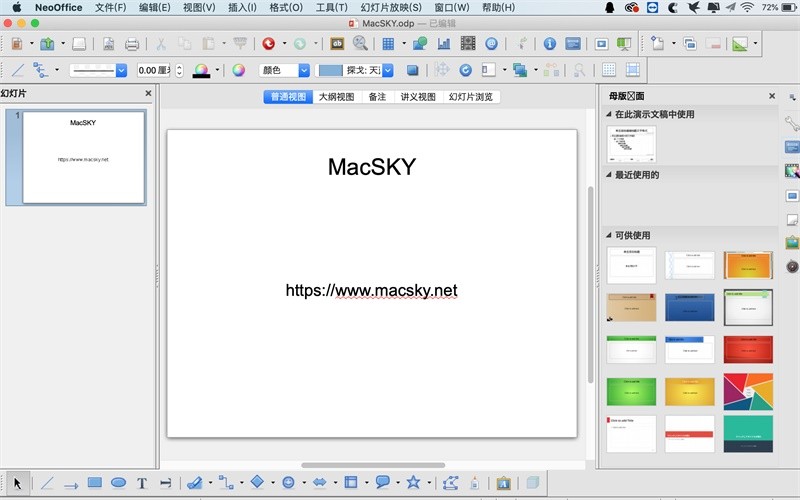Open the 格式(O) menu

point(286,8)
